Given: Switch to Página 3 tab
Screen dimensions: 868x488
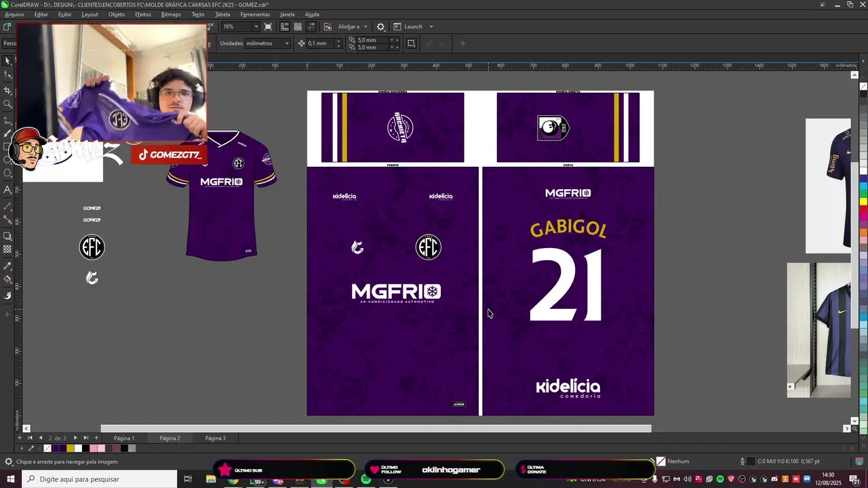Looking at the screenshot, I should (x=216, y=438).
